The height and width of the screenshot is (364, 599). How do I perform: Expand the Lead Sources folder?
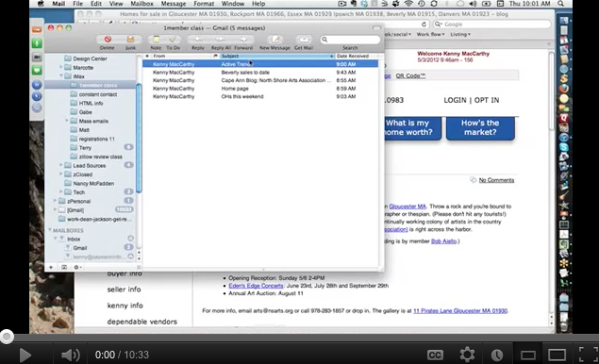(x=60, y=165)
